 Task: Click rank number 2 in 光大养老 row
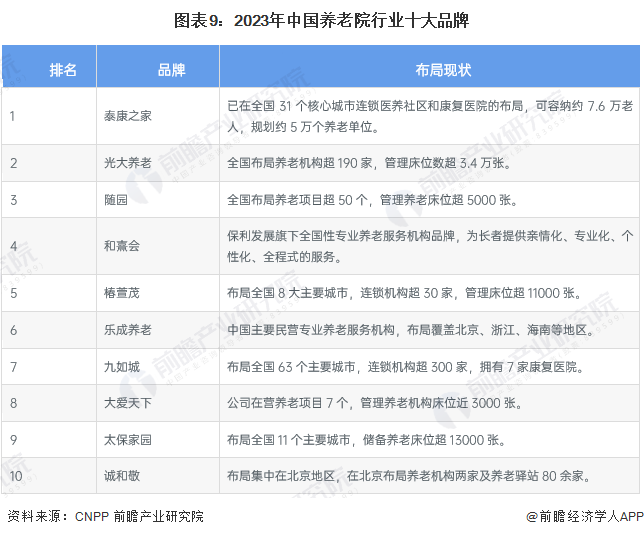click(14, 163)
